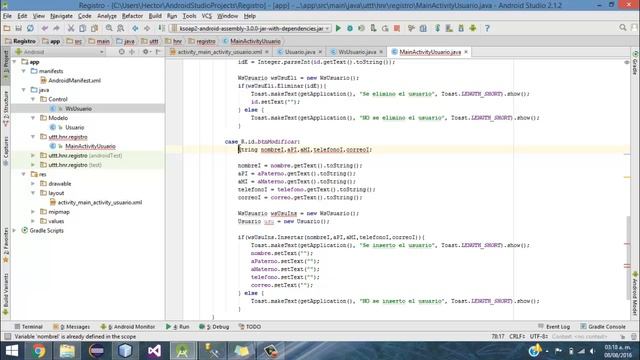Click the navigate Back arrow icon
This screenshot has height=360, width=640.
click(135, 28)
